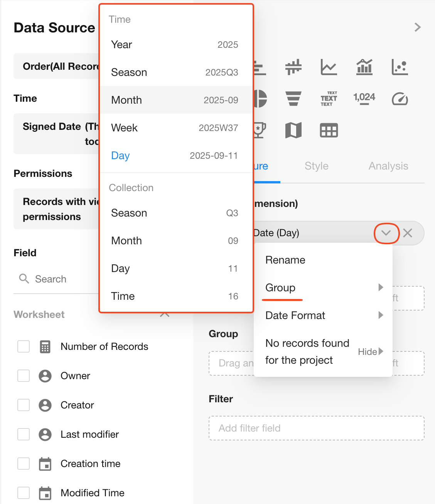The width and height of the screenshot is (435, 504).
Task: Pick the map chart icon
Action: click(x=293, y=130)
